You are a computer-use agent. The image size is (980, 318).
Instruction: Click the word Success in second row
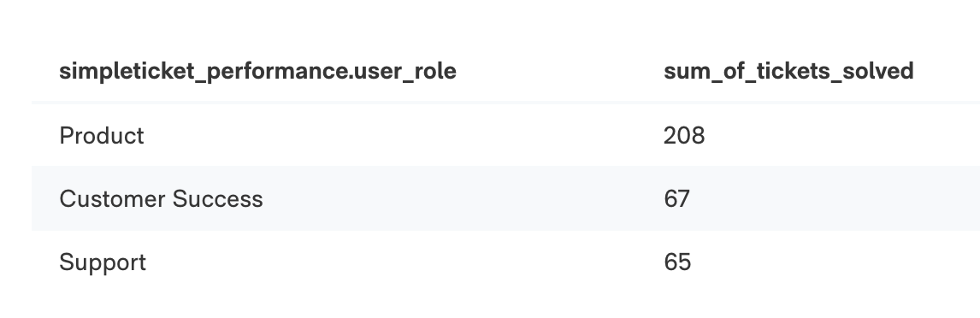(217, 199)
